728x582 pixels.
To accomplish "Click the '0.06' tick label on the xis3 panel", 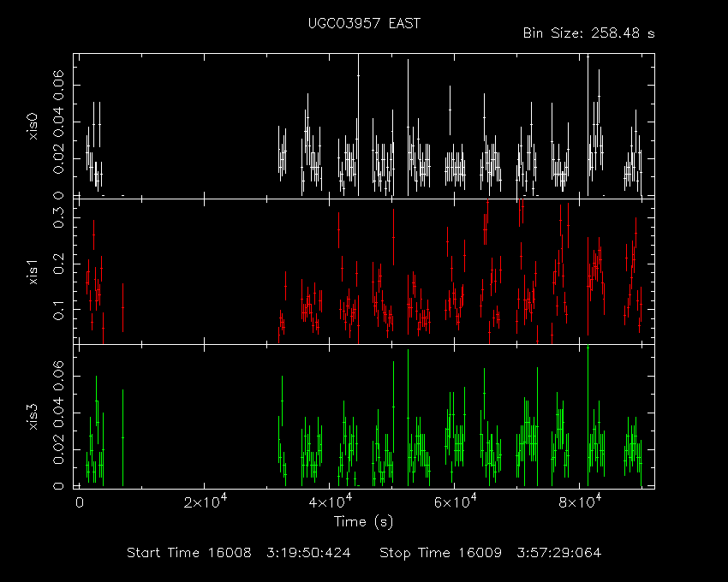I will pos(59,376).
